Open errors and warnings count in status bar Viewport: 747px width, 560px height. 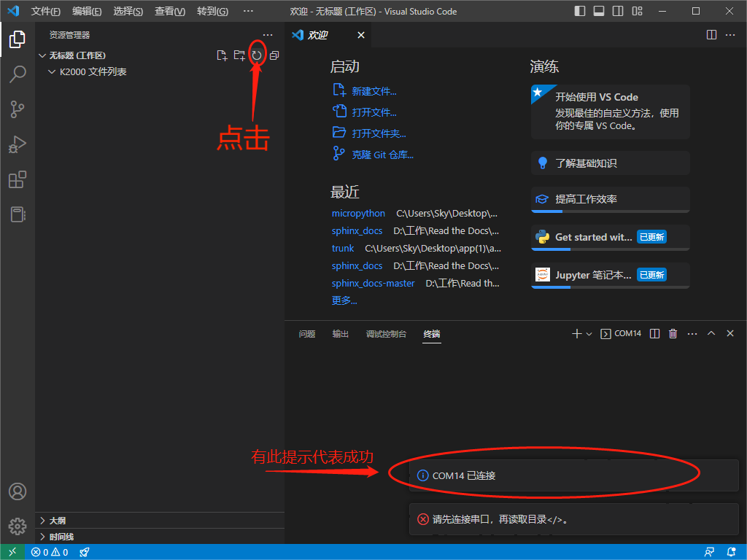[50, 553]
